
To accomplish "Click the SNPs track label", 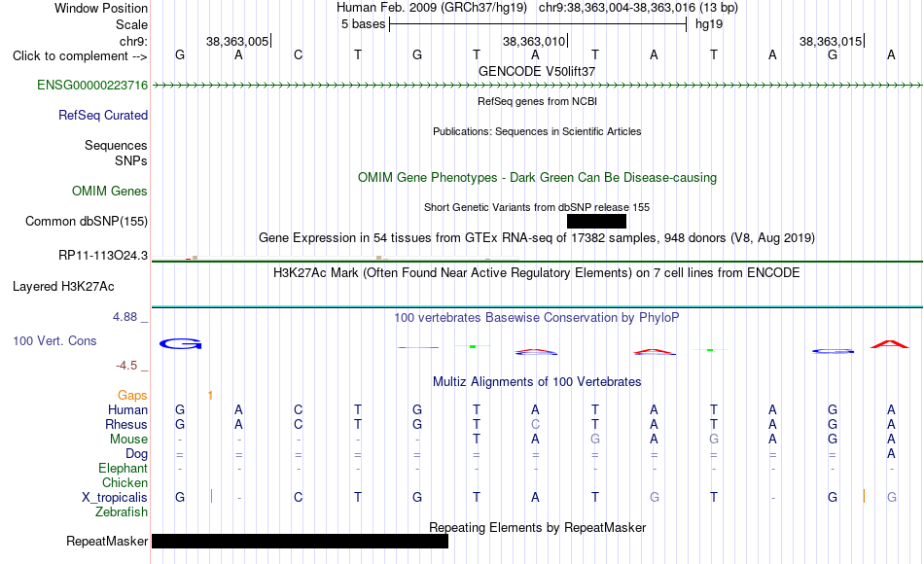I will tap(131, 160).
